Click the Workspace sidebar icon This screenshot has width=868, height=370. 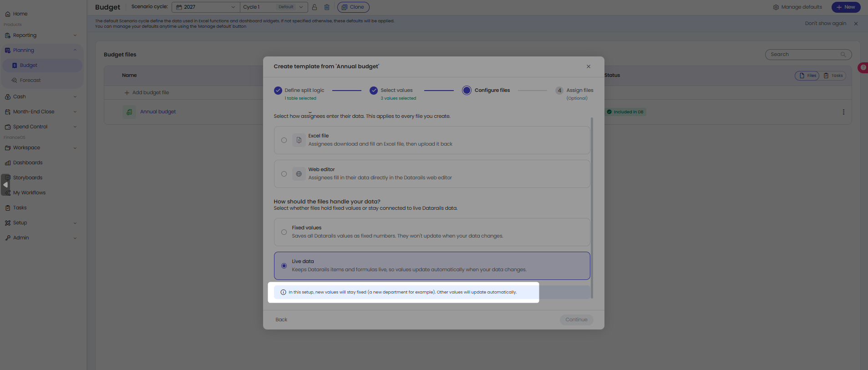(8, 148)
